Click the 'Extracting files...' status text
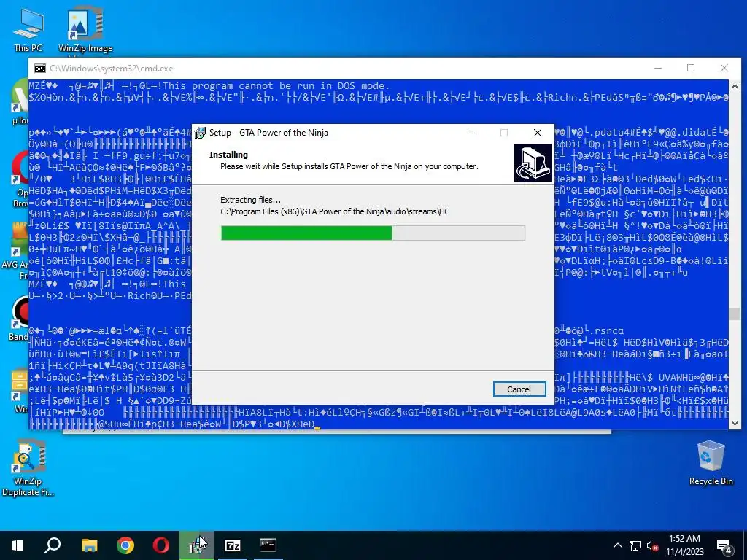The image size is (747, 560). [x=251, y=200]
